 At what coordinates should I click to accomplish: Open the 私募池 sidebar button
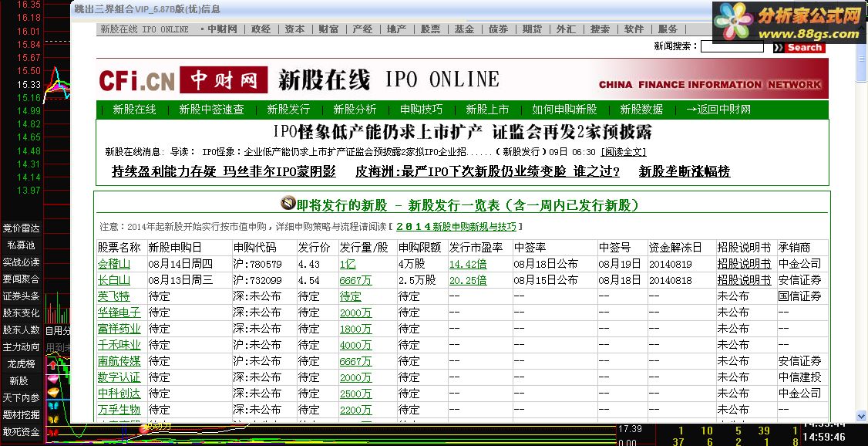pyautogui.click(x=21, y=245)
